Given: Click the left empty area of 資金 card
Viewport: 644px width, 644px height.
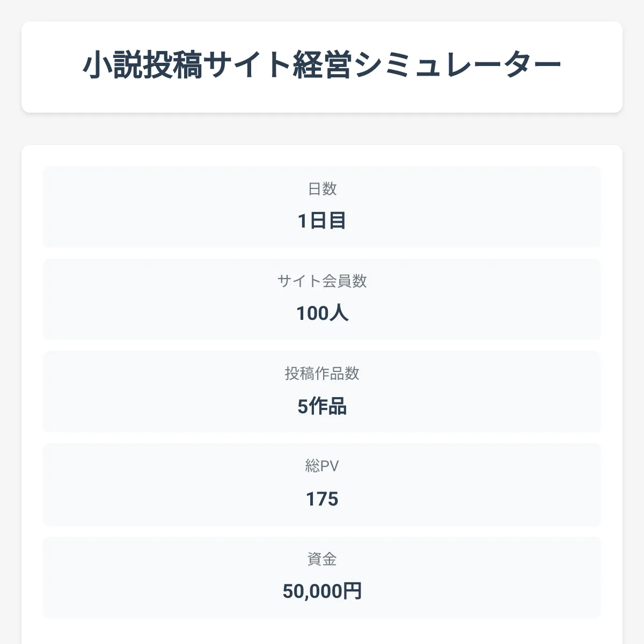Looking at the screenshot, I should pos(134,577).
